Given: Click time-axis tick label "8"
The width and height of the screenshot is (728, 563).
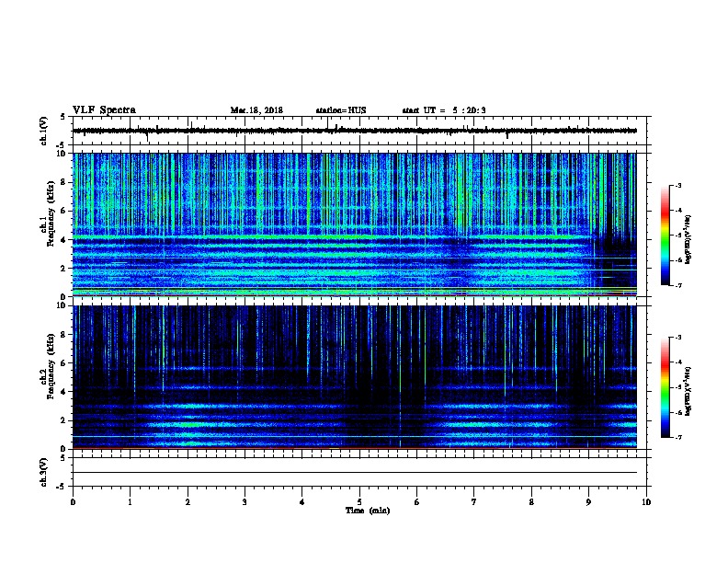Looking at the screenshot, I should point(531,501).
